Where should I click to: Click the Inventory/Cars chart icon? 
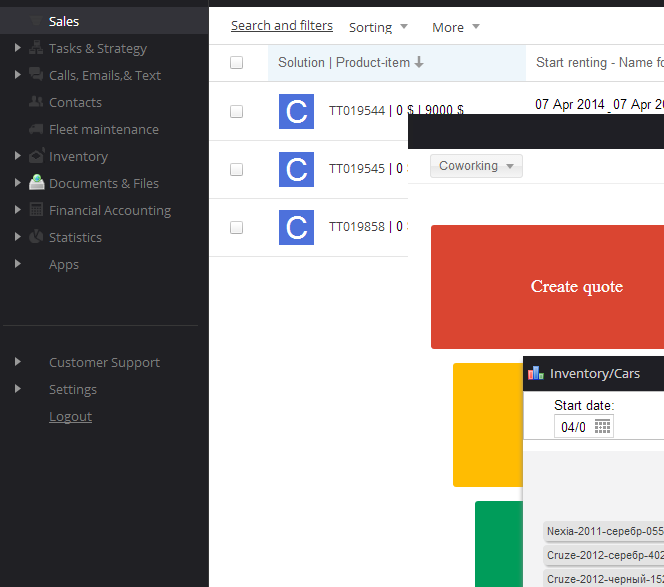point(536,373)
